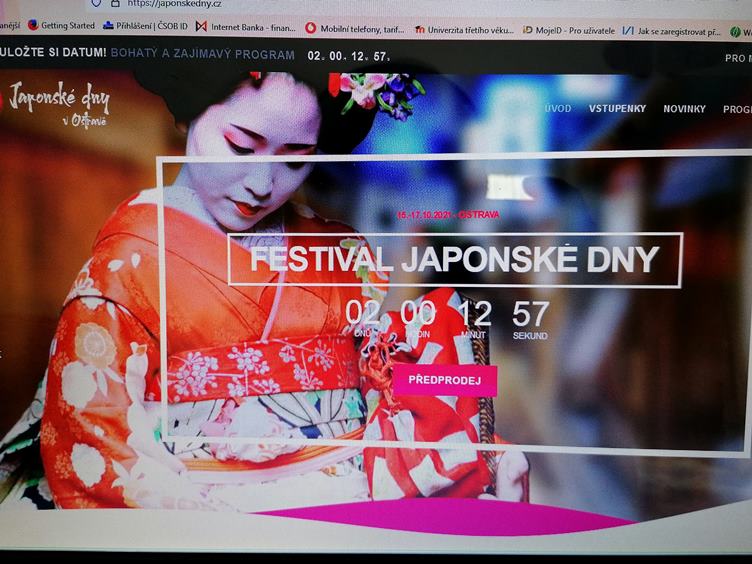Click the 00 HODIN countdown number

click(x=418, y=313)
